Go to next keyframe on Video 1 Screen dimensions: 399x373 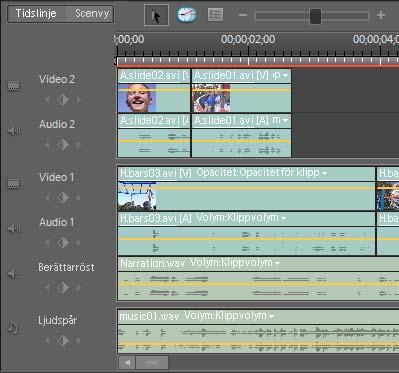click(78, 198)
